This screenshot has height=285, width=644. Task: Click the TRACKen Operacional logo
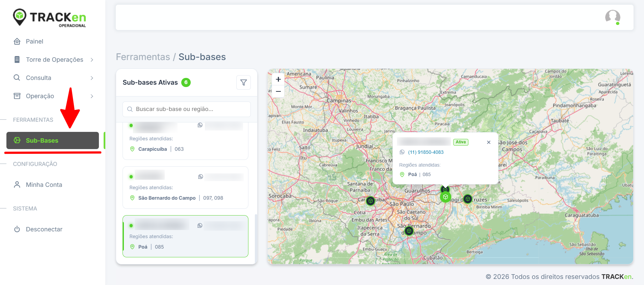[49, 18]
